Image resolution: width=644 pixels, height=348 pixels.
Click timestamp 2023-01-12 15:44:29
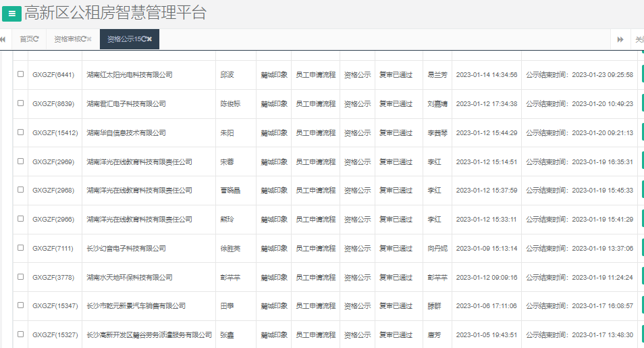(x=487, y=133)
